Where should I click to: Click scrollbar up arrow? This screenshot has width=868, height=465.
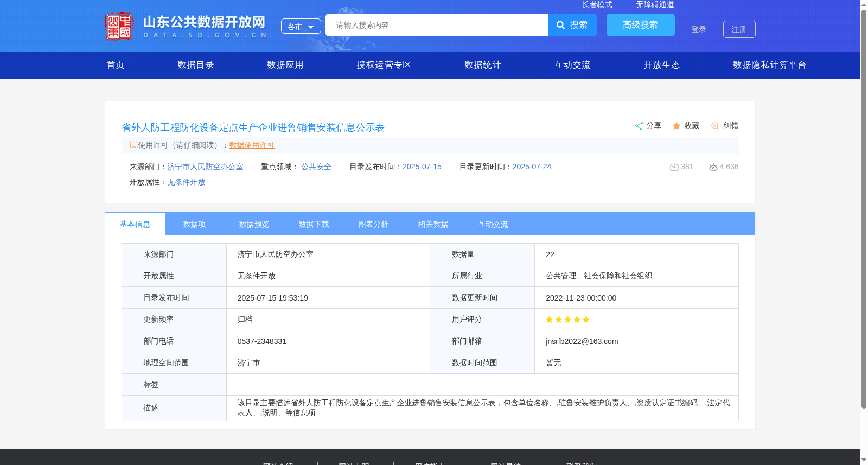click(864, 4)
